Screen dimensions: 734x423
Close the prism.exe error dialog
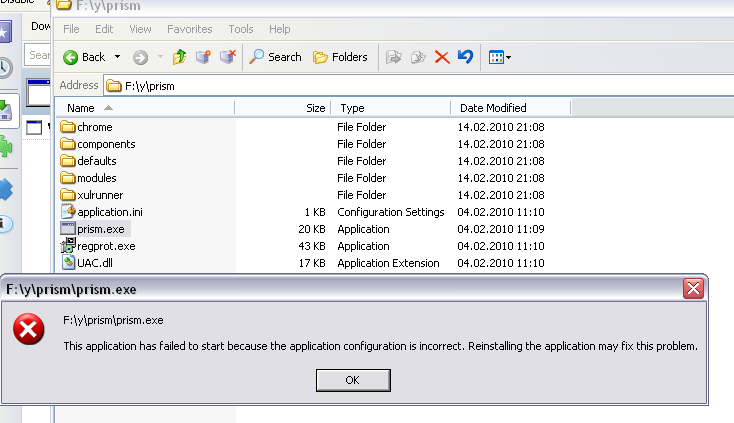(x=693, y=289)
